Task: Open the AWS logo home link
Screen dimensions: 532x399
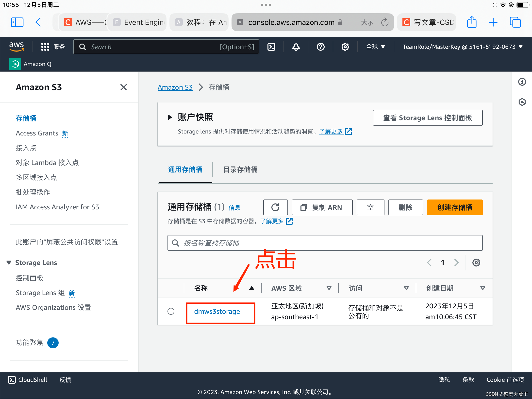Action: coord(17,47)
